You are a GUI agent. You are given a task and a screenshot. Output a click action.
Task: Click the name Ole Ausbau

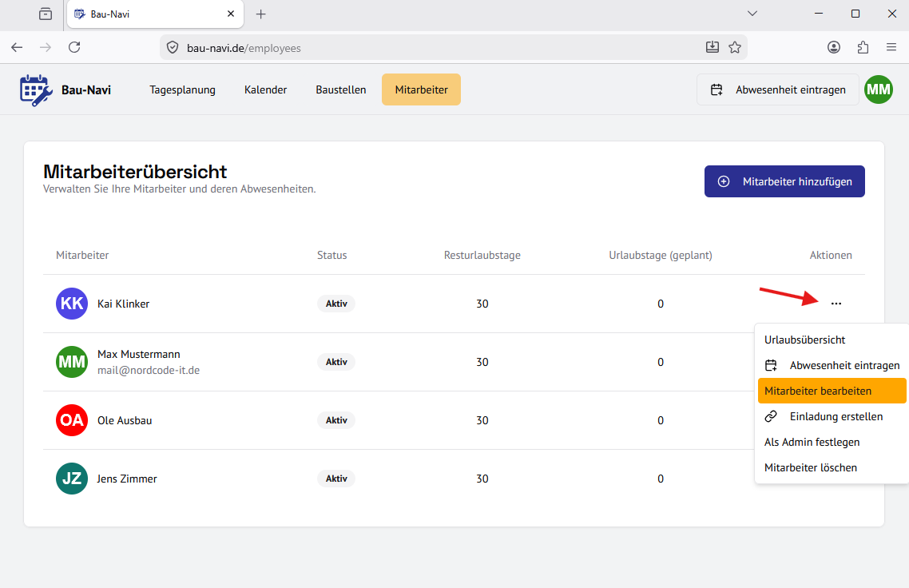(125, 420)
